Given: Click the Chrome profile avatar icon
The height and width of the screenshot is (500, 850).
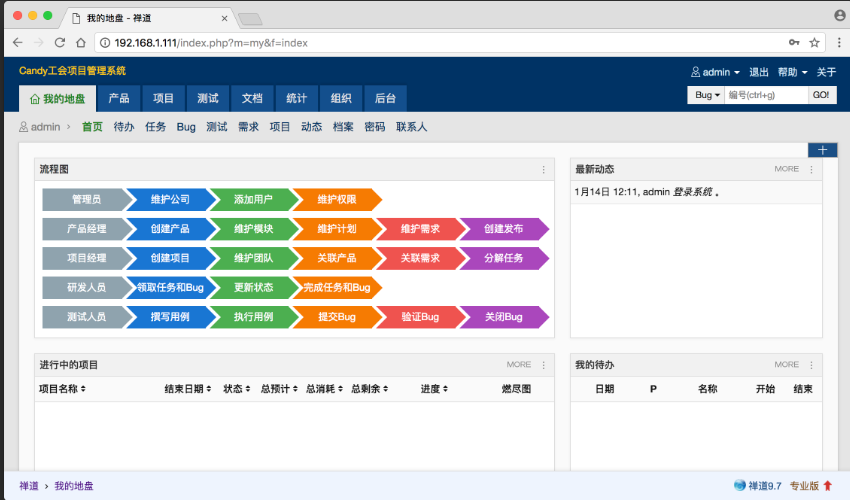Looking at the screenshot, I should (840, 15).
